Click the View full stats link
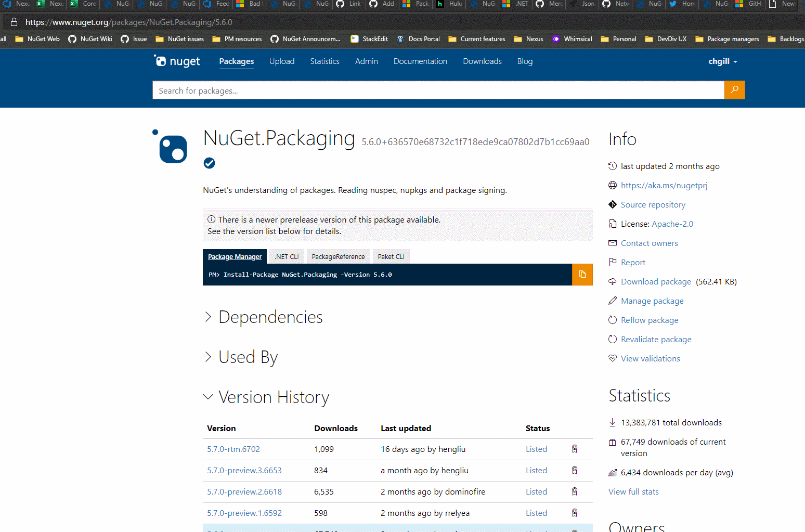The width and height of the screenshot is (805, 532). click(x=633, y=491)
